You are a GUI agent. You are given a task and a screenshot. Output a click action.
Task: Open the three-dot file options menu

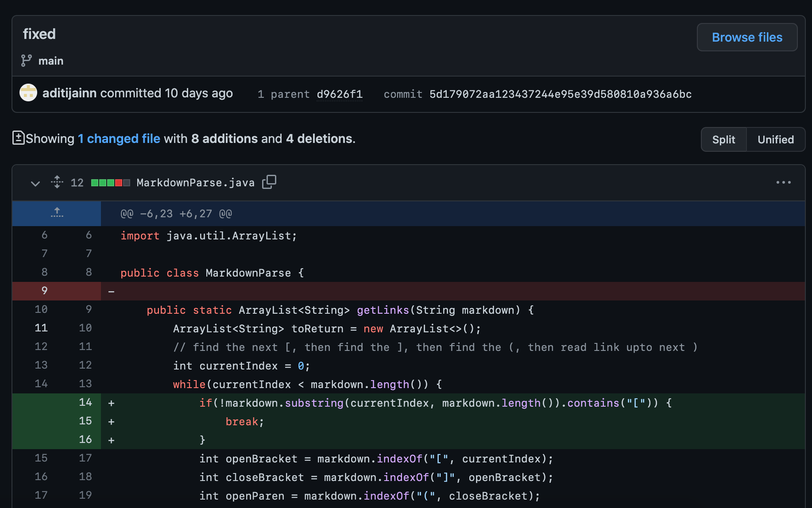[x=783, y=182]
